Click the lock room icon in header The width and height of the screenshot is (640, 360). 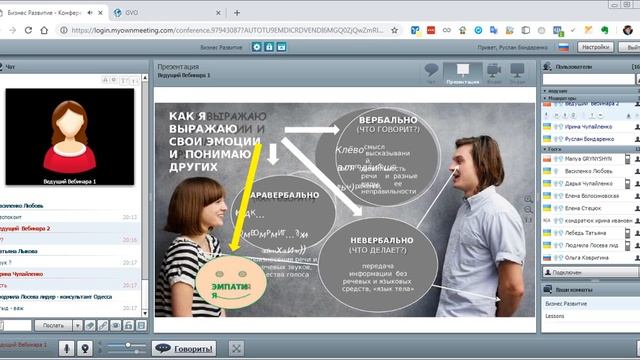(x=269, y=47)
